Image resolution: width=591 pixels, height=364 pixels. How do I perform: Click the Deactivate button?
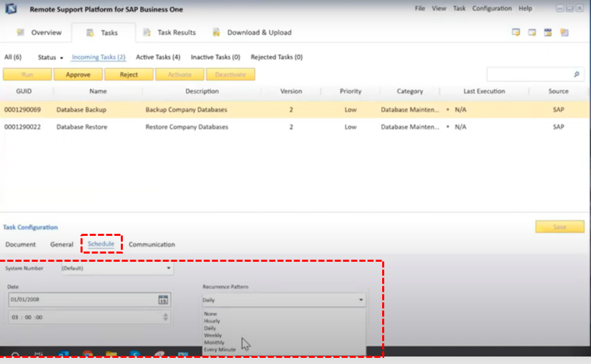point(231,74)
